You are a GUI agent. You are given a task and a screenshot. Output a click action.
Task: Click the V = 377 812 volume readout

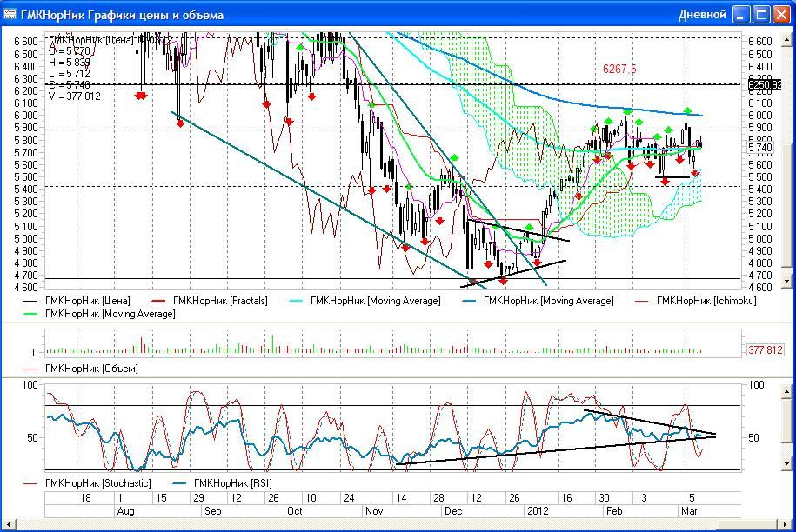pyautogui.click(x=75, y=96)
